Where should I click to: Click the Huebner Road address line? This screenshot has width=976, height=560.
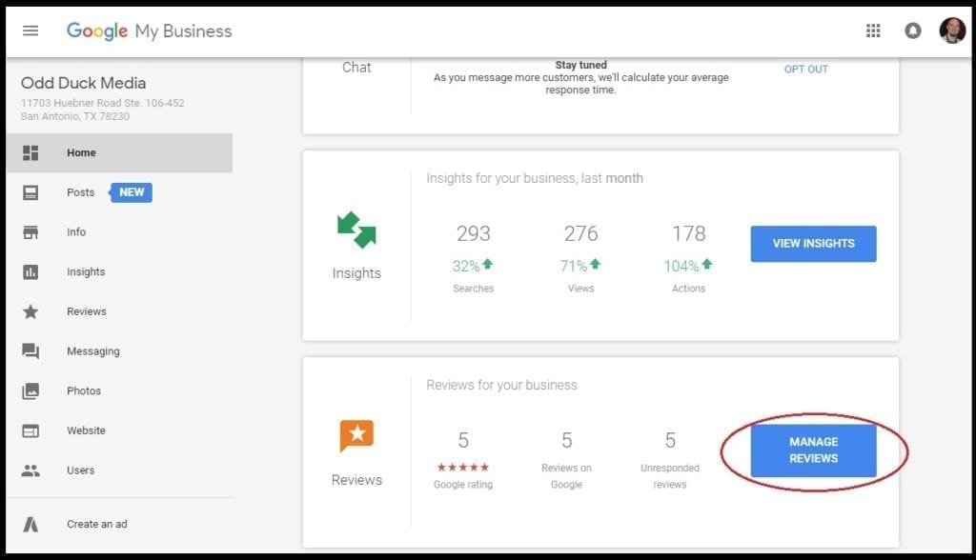click(x=103, y=103)
